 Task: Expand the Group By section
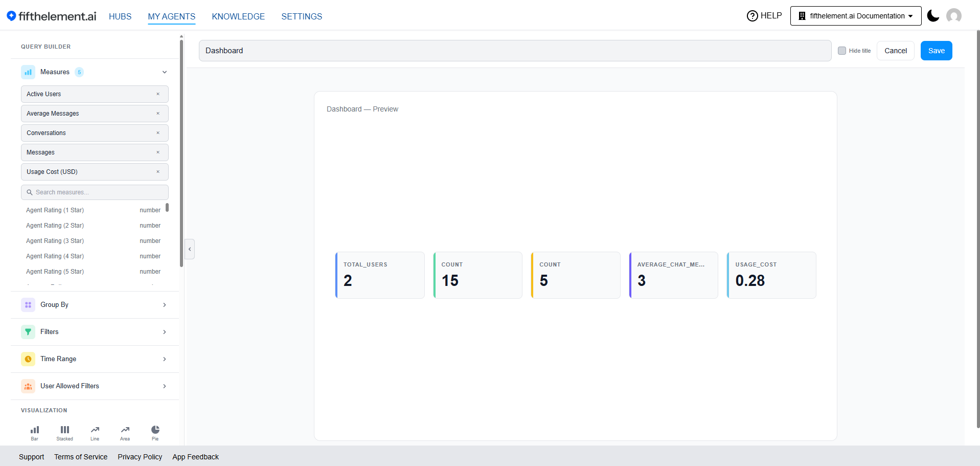(95, 305)
